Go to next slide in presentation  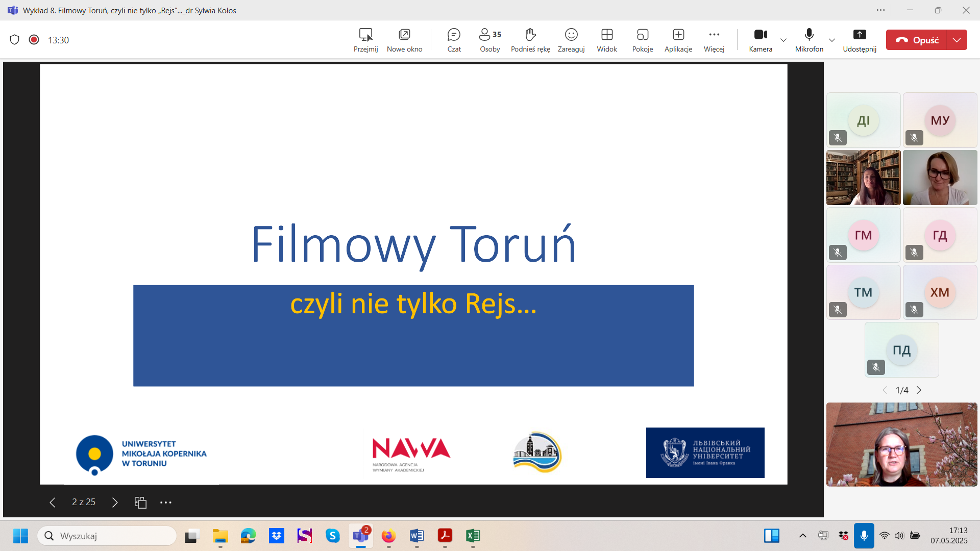(115, 503)
